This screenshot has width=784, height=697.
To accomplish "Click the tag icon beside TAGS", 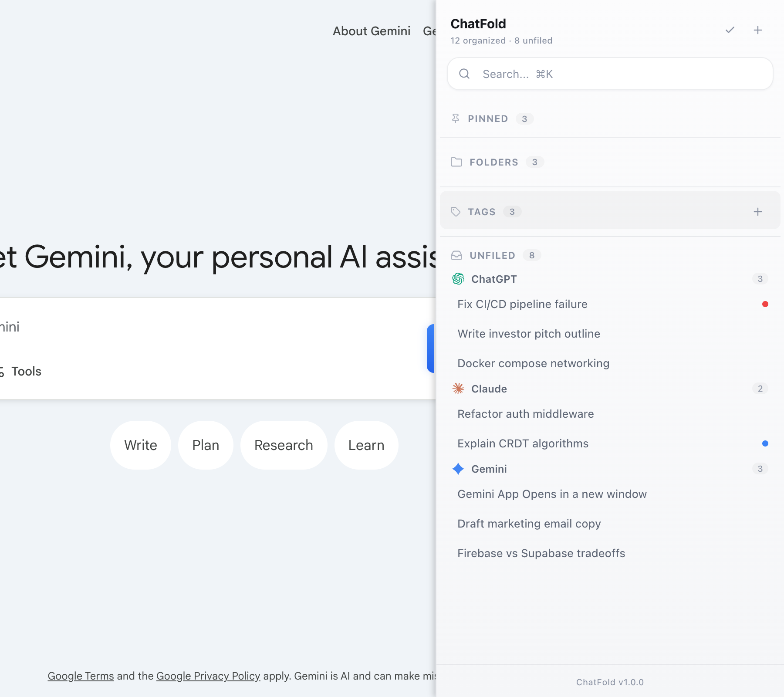I will pos(456,212).
